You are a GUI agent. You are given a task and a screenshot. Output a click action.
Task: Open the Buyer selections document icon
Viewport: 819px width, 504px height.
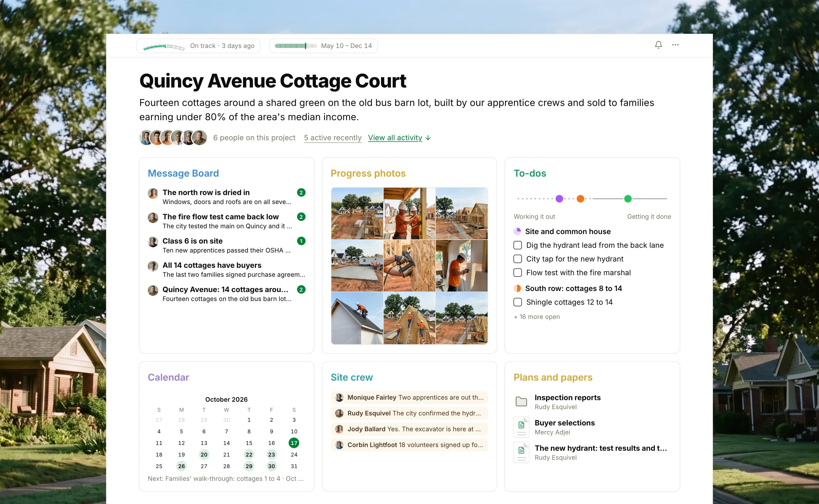click(x=521, y=427)
